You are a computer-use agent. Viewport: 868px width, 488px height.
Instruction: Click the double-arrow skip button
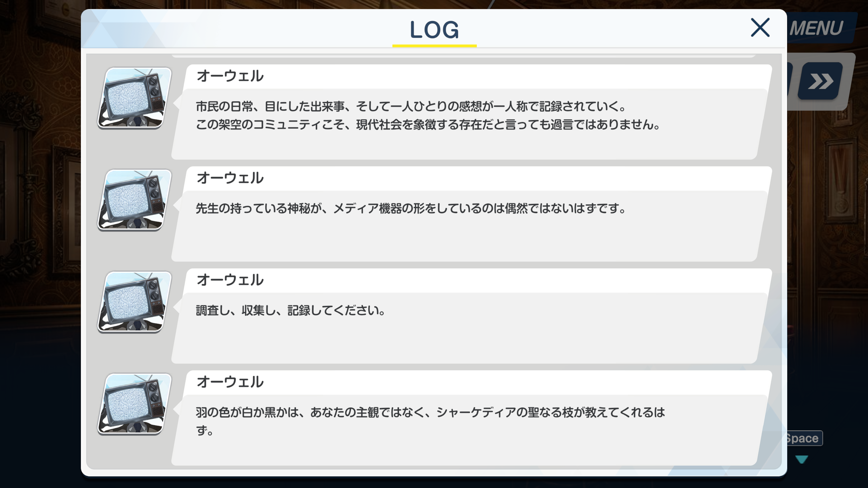[821, 81]
